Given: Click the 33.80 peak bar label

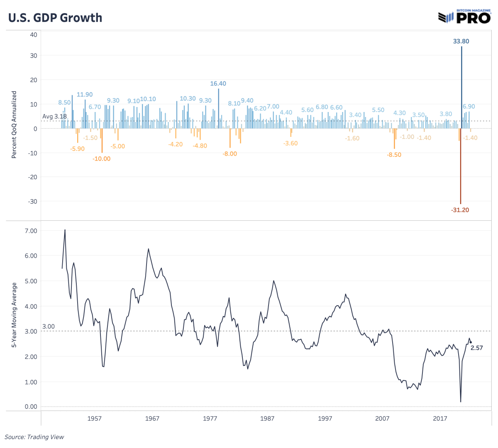Looking at the screenshot, I should pos(461,41).
